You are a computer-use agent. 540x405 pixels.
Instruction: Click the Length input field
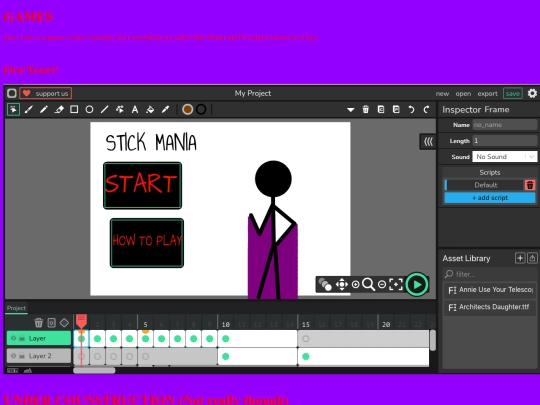[x=505, y=141]
